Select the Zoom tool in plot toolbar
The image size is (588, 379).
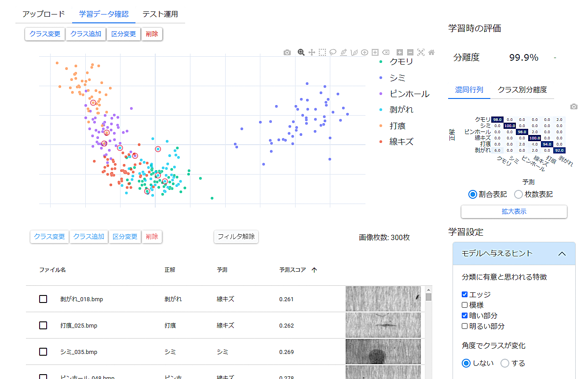[x=301, y=52]
